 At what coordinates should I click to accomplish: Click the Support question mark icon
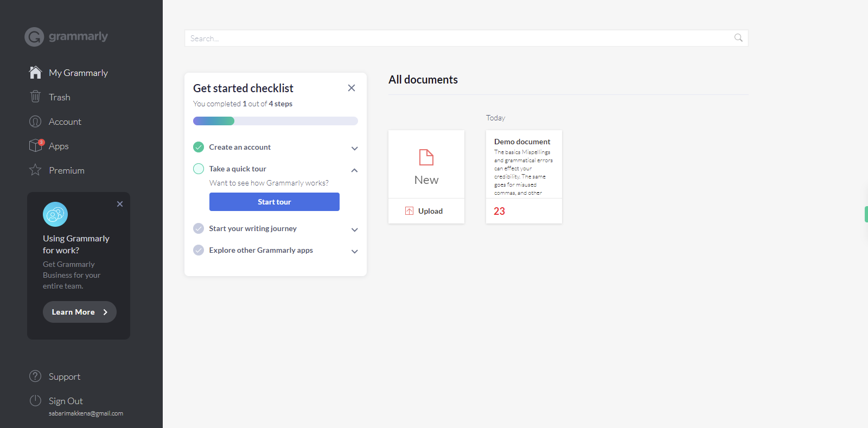(35, 376)
